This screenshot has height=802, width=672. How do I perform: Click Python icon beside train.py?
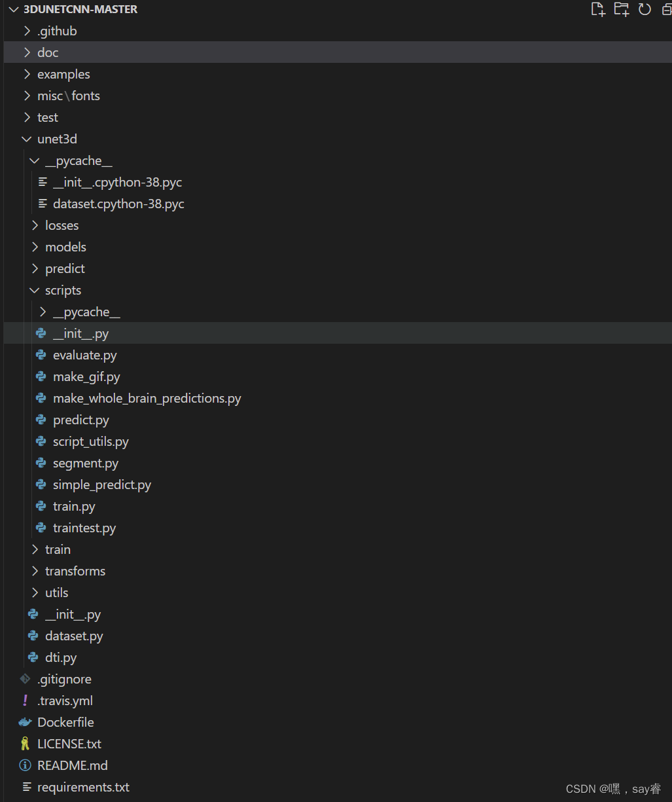pyautogui.click(x=41, y=506)
